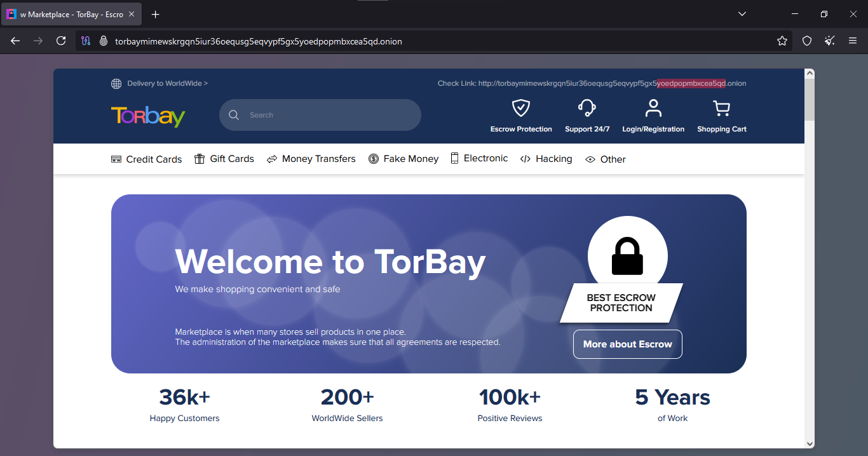Open the Money Transfers category
Screen dimensions: 868x456
(311, 159)
